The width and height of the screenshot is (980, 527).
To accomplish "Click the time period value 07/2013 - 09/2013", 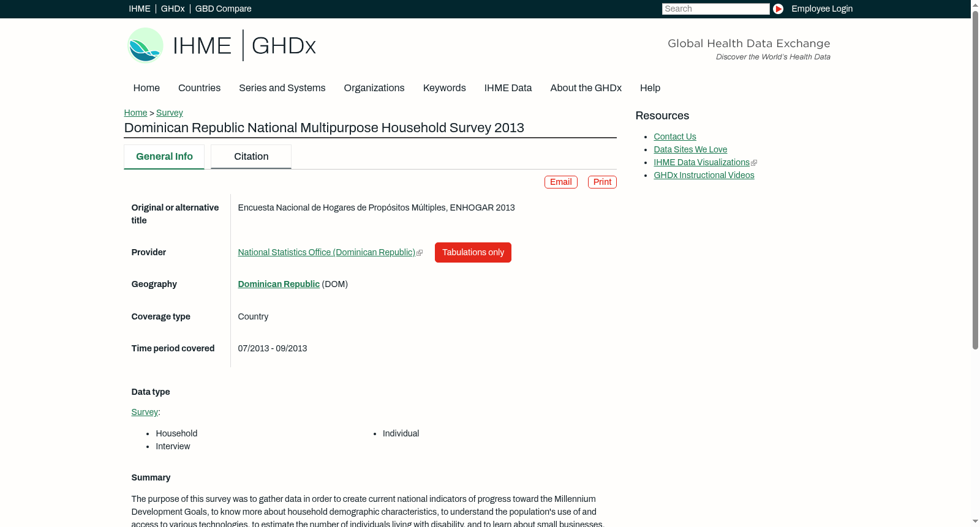I will (x=273, y=348).
